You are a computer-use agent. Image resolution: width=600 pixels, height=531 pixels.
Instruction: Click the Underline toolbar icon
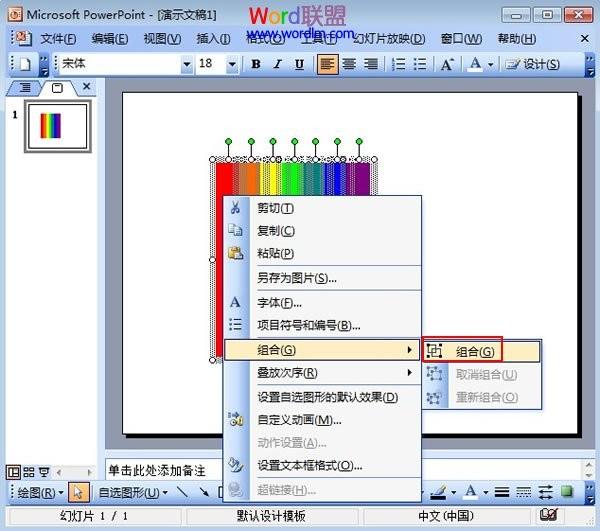pyautogui.click(x=299, y=64)
